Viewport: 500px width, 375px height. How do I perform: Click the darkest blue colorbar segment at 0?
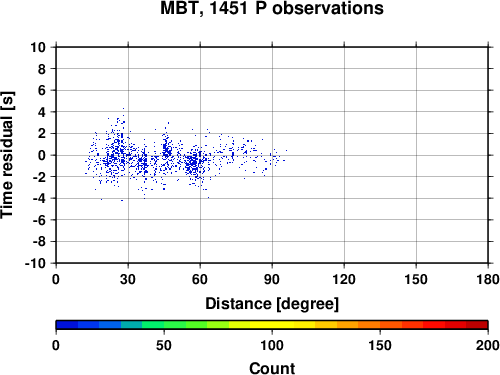[x=67, y=325]
